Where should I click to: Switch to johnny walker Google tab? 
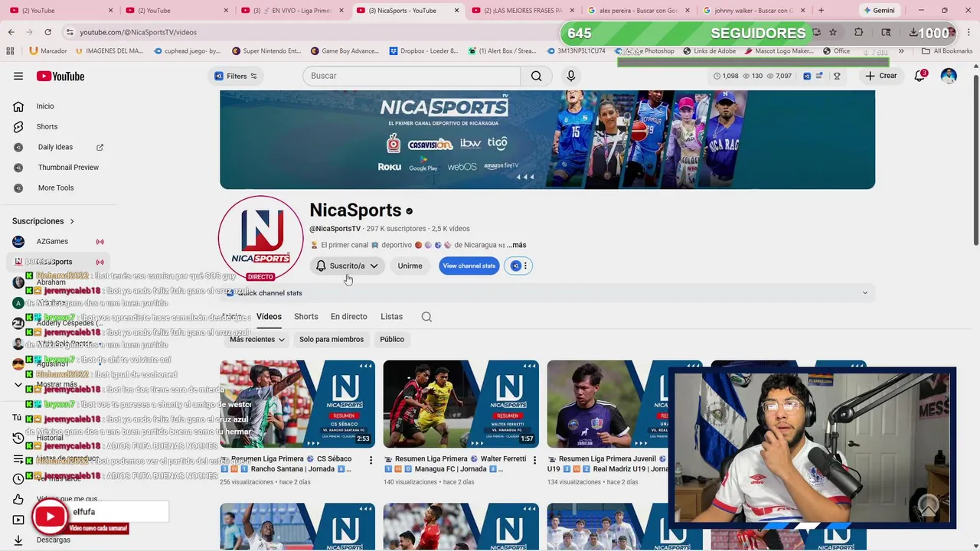coord(752,11)
